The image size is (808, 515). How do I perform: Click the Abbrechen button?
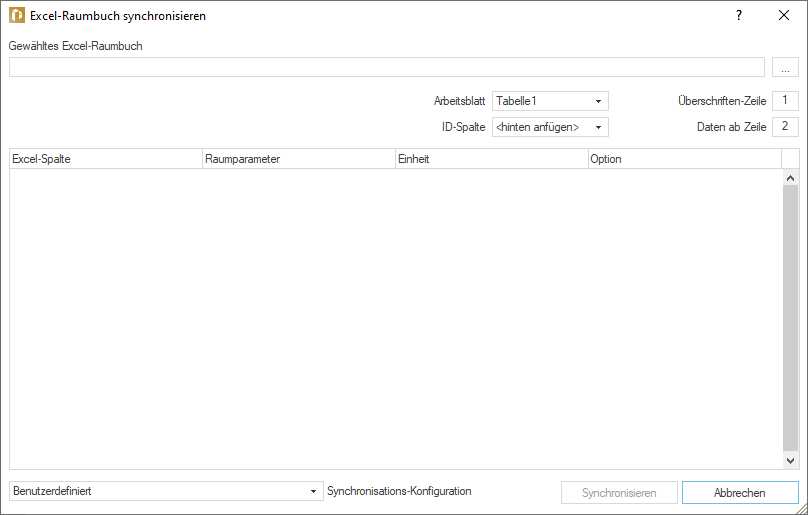[740, 493]
